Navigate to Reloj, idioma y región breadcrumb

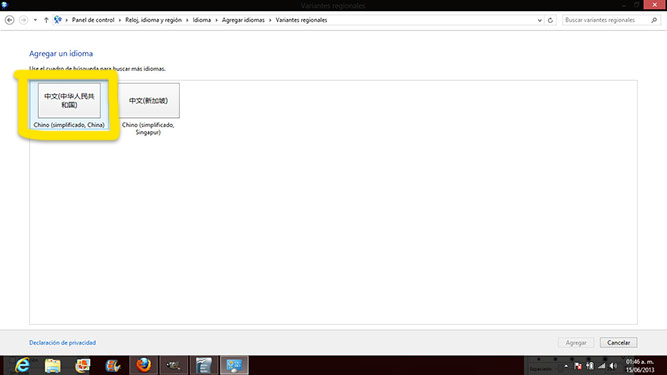[x=153, y=20]
